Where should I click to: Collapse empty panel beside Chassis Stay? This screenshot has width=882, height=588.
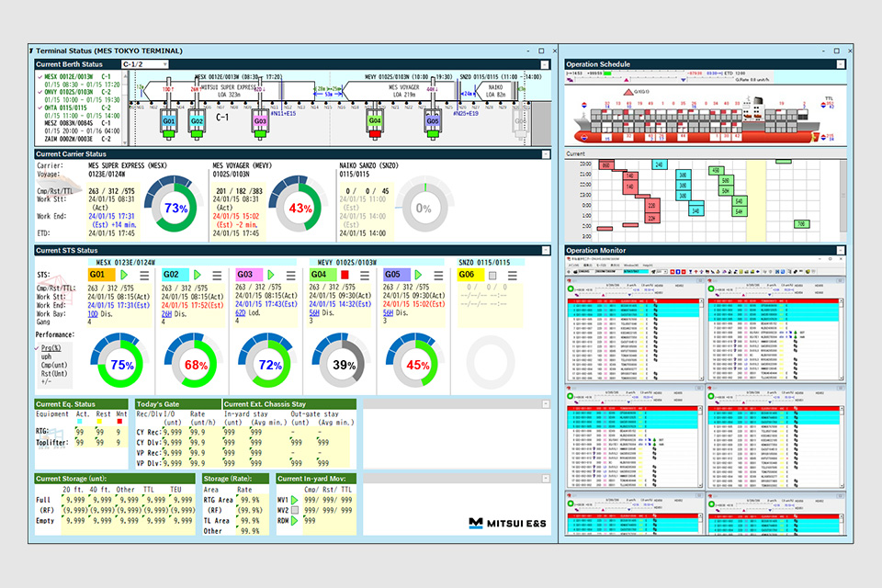[546, 404]
